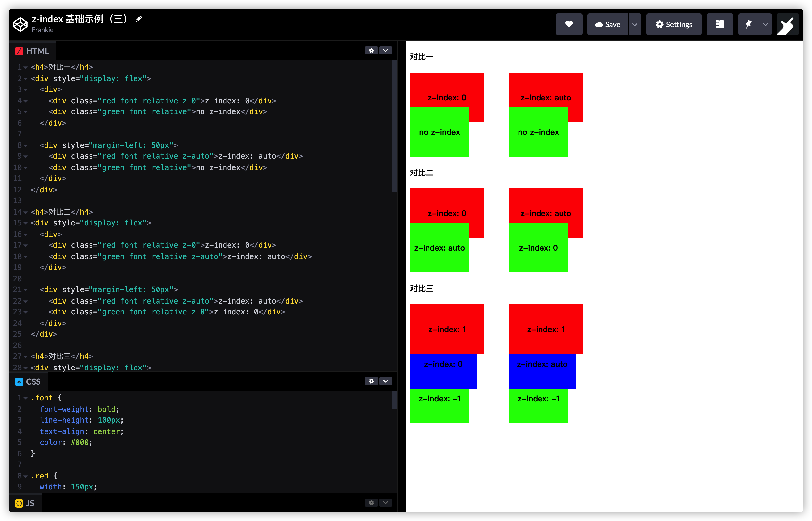Open HTML editor settings gear

pyautogui.click(x=371, y=50)
